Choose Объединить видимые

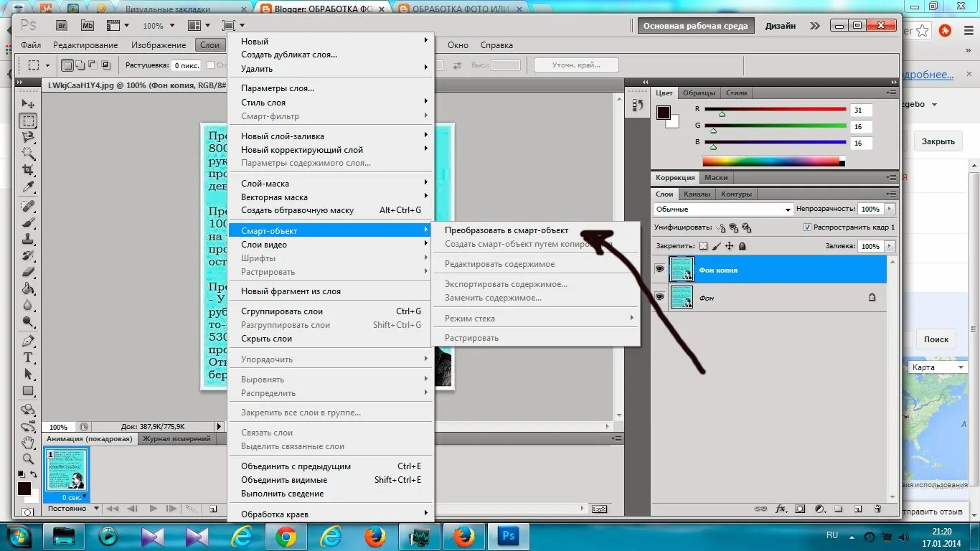(x=331, y=480)
